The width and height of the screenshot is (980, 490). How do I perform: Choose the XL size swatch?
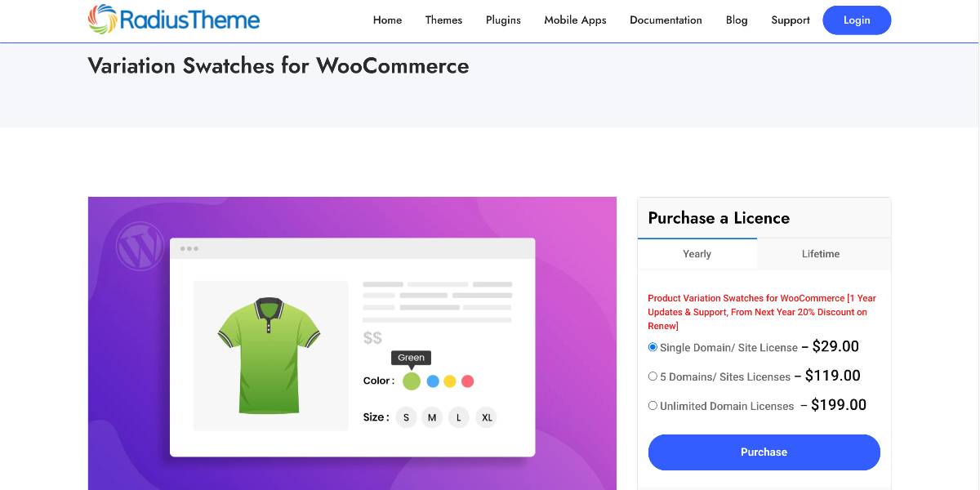point(487,417)
